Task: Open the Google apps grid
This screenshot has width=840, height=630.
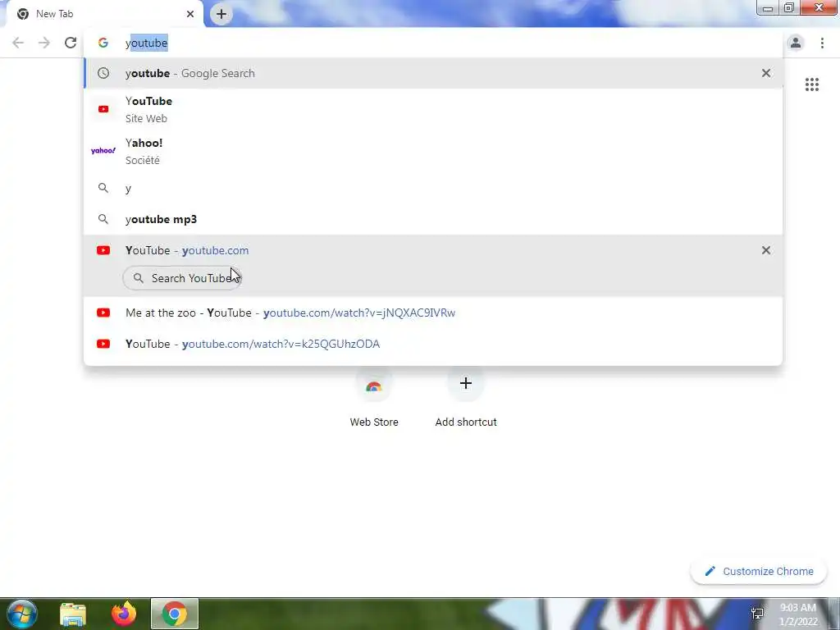Action: [811, 84]
